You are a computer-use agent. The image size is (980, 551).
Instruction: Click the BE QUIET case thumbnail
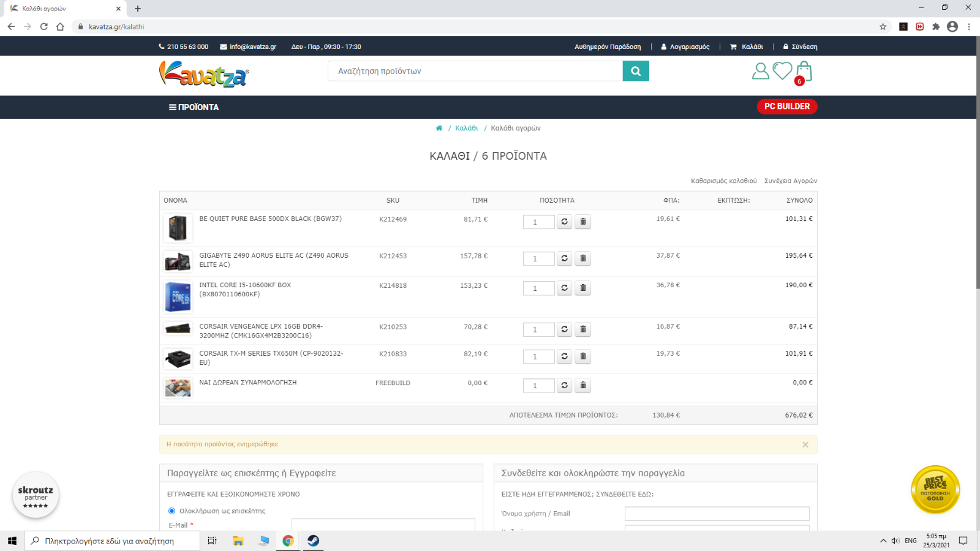click(178, 228)
